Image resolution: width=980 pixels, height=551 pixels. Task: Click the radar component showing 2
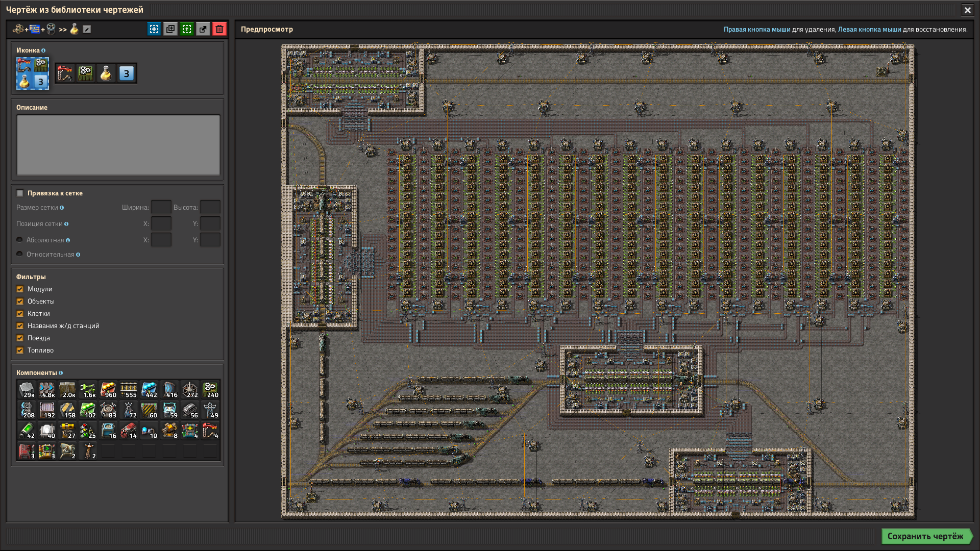click(67, 451)
